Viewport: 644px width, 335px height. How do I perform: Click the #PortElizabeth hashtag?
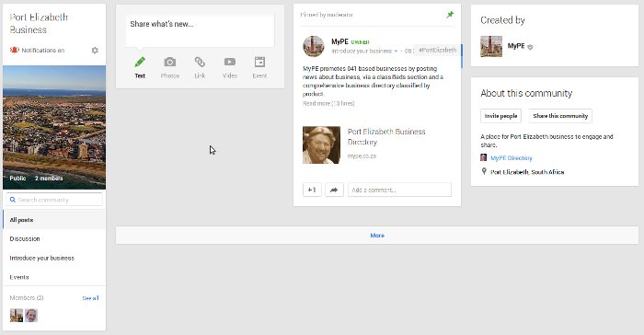click(437, 50)
